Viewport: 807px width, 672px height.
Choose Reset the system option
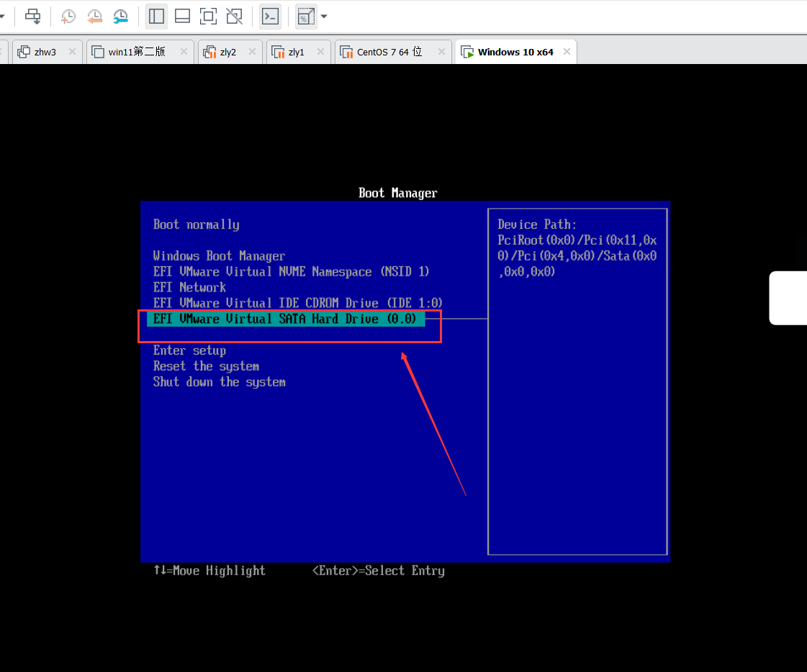(206, 366)
